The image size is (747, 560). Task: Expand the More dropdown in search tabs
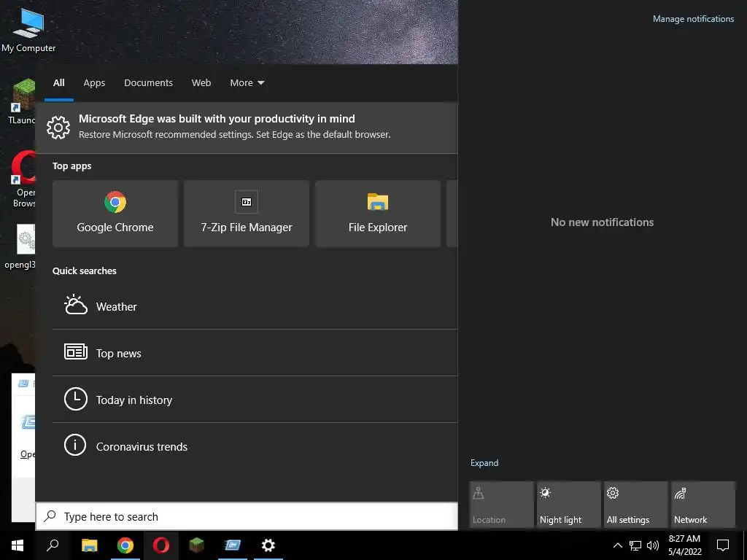(x=247, y=83)
